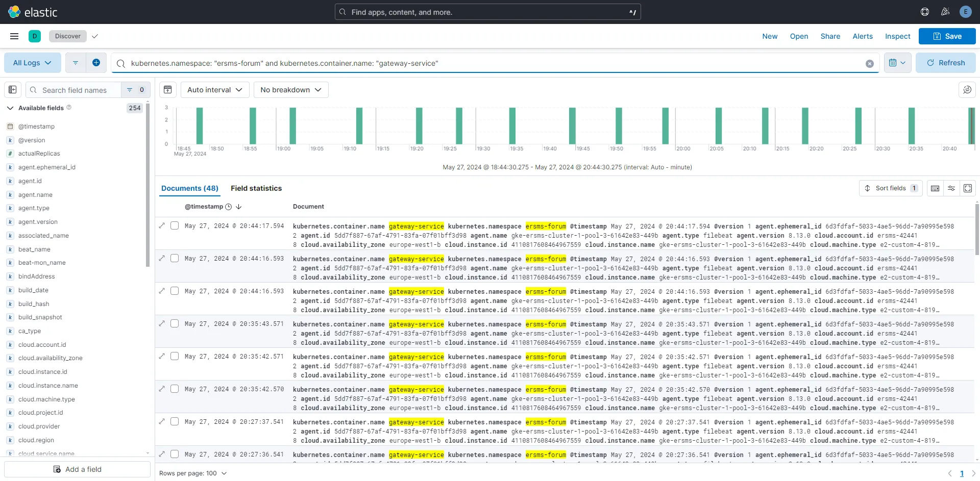Open the Alerts menu in the top bar

[862, 36]
